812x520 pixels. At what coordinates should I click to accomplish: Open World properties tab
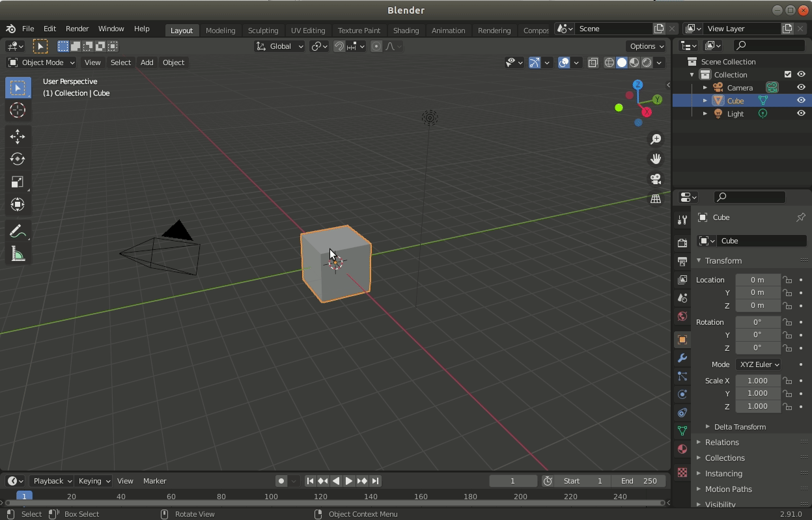(x=682, y=316)
